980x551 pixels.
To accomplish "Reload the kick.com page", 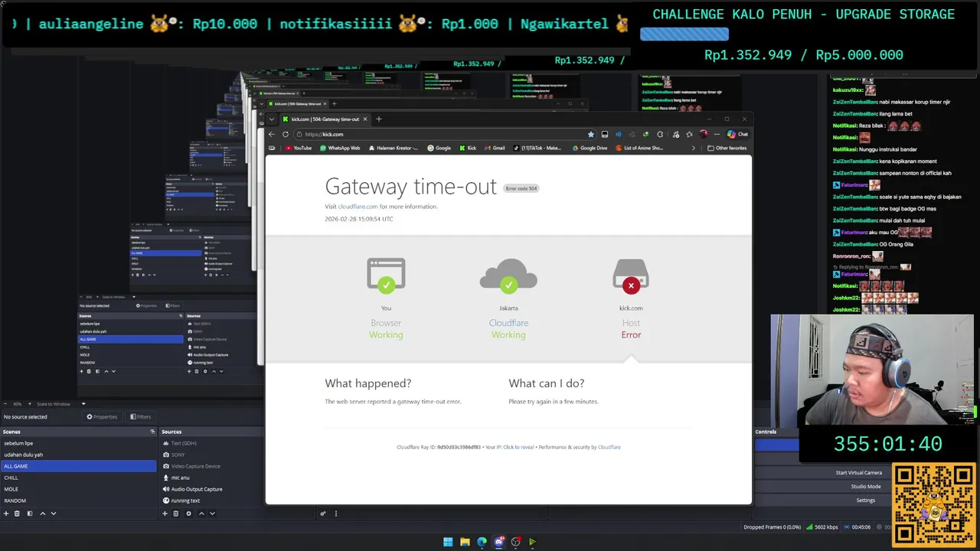I will 285,134.
